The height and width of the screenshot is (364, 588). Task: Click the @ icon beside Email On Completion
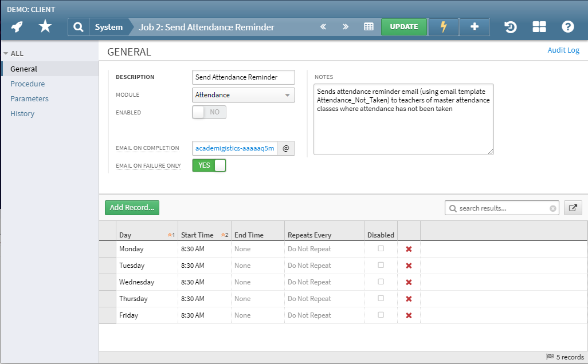(286, 148)
